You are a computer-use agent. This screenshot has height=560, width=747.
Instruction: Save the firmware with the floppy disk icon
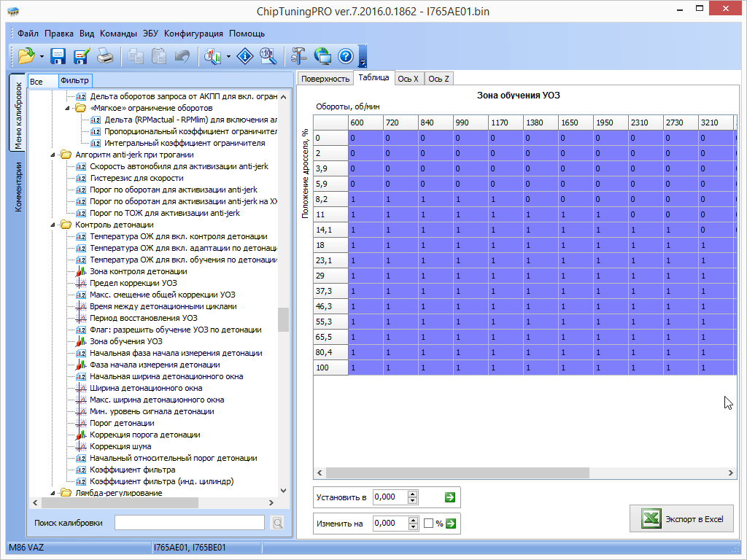click(x=58, y=56)
